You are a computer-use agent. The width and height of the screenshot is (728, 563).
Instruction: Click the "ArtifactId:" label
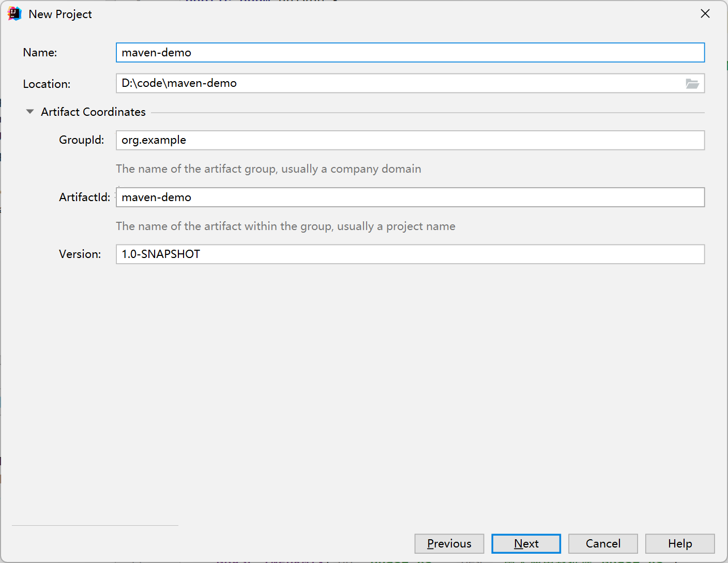[84, 197]
